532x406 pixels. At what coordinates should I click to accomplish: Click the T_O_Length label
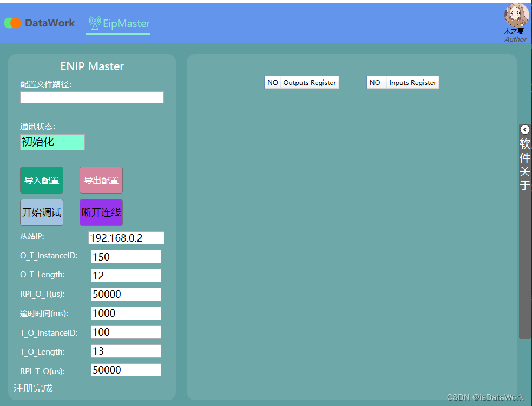(42, 352)
